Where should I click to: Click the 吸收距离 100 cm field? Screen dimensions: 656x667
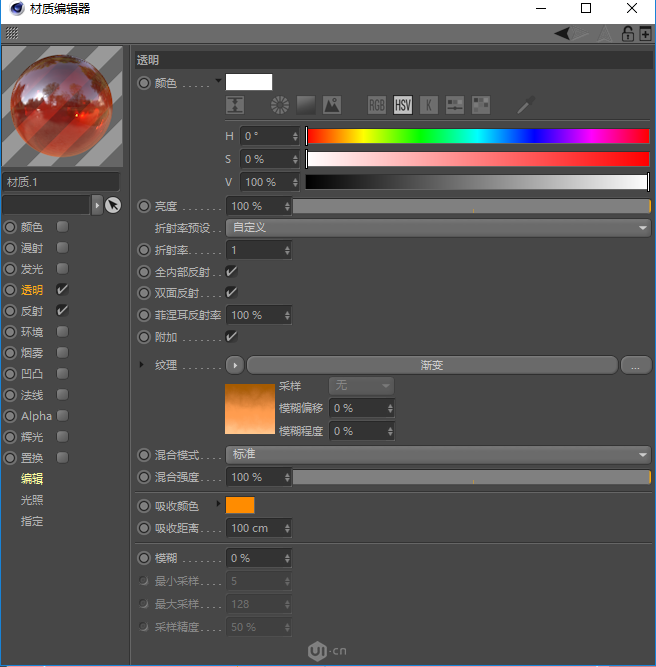pos(258,528)
